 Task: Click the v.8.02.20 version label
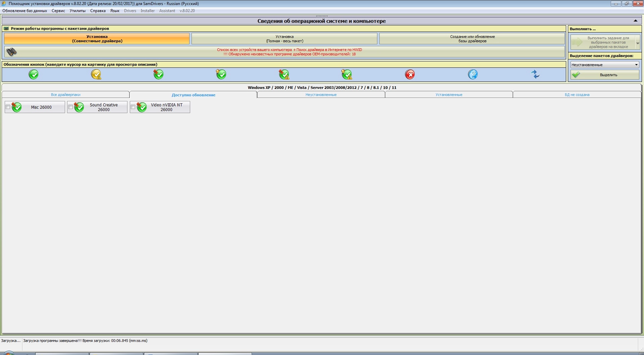[187, 11]
